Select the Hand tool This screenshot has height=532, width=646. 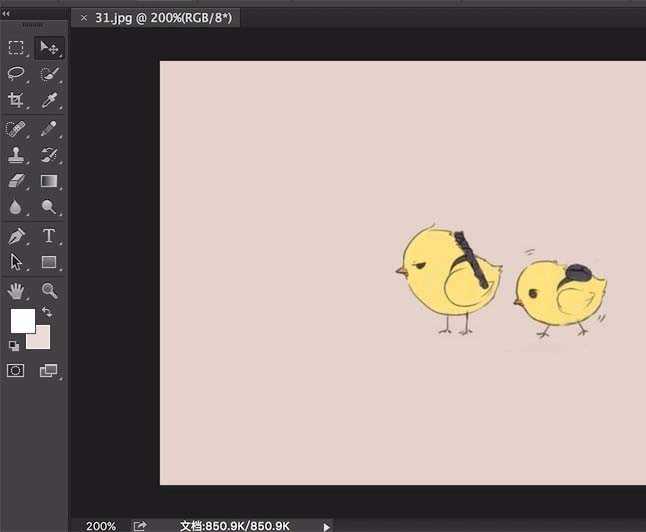(x=16, y=291)
